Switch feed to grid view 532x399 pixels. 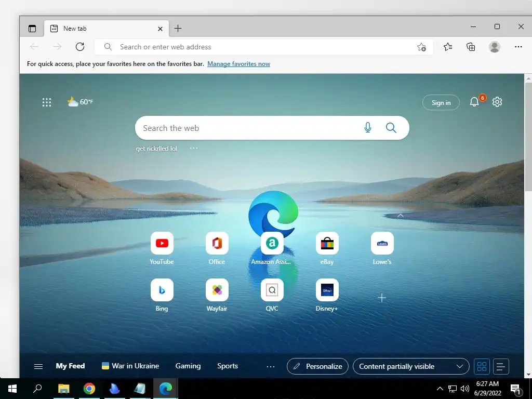coord(482,366)
